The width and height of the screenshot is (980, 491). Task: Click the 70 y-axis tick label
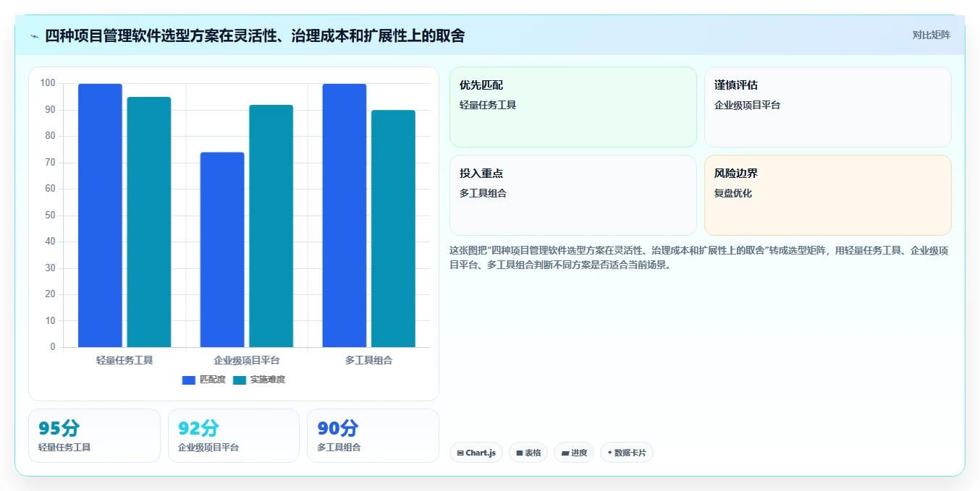point(50,163)
